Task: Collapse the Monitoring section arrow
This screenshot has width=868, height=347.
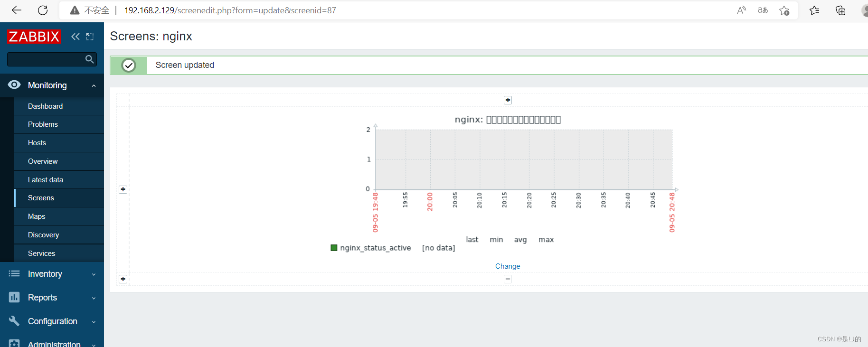Action: pos(94,86)
